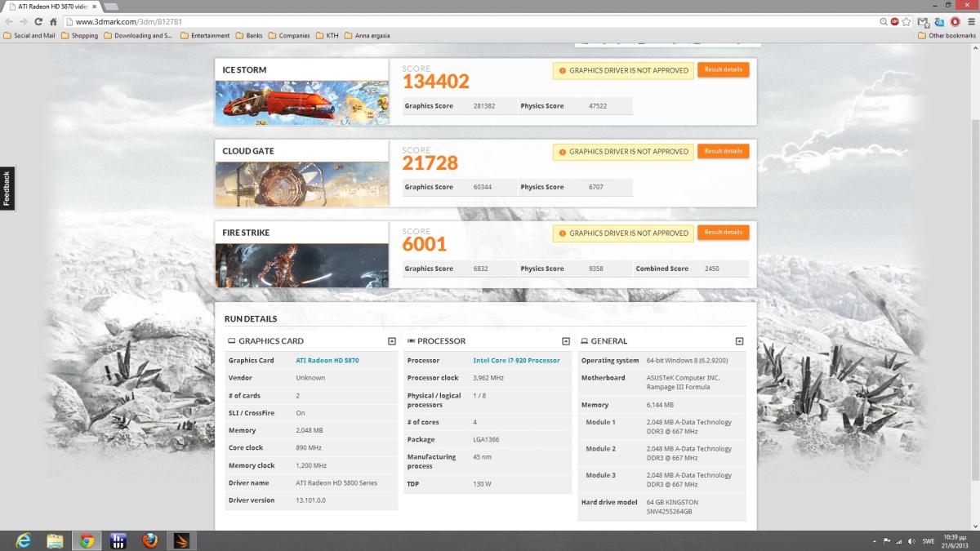Click the Ice Storm spaceship thumbnail
This screenshot has height=551, width=980.
[x=301, y=102]
